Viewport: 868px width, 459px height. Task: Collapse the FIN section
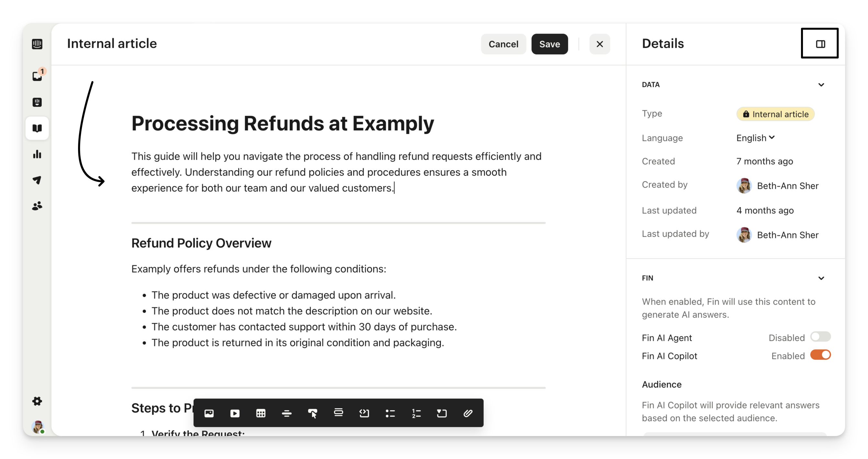tap(821, 278)
